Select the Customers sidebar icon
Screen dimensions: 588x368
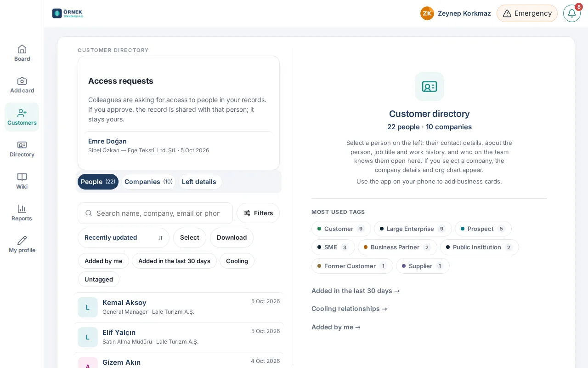click(x=22, y=113)
